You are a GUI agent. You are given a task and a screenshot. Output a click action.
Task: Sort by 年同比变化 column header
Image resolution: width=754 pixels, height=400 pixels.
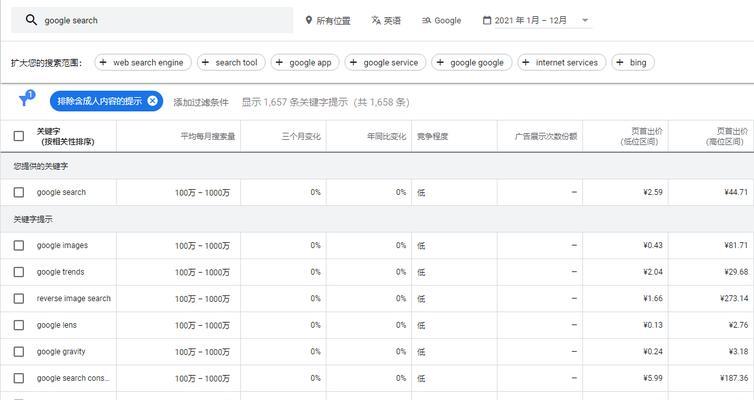[387, 137]
